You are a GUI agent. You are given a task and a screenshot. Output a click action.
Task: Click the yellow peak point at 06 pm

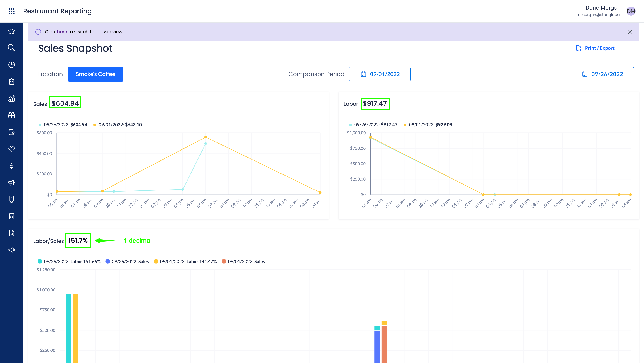click(206, 137)
